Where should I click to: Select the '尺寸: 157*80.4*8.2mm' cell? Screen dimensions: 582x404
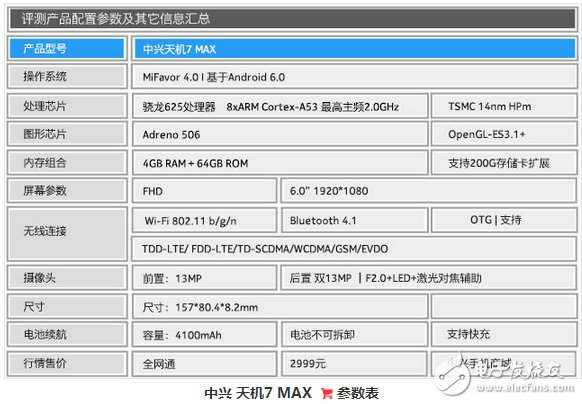(x=280, y=307)
